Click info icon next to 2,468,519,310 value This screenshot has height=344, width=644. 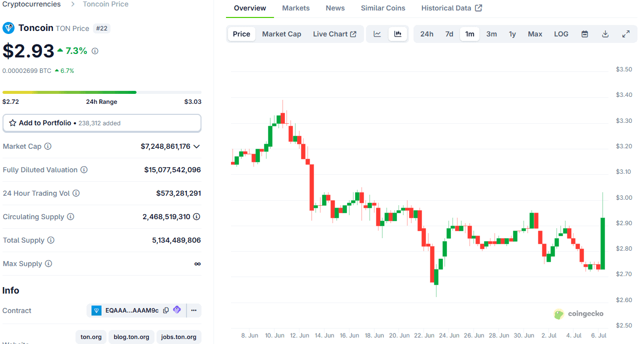point(196,217)
